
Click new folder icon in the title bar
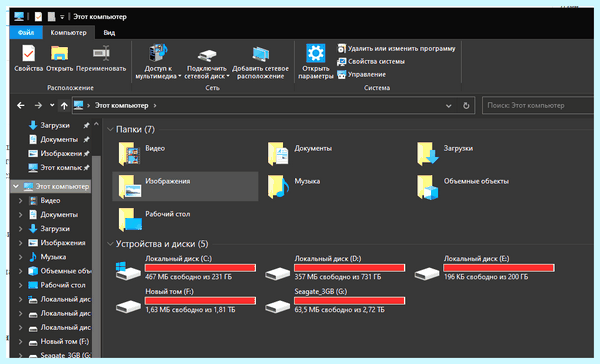(x=51, y=16)
